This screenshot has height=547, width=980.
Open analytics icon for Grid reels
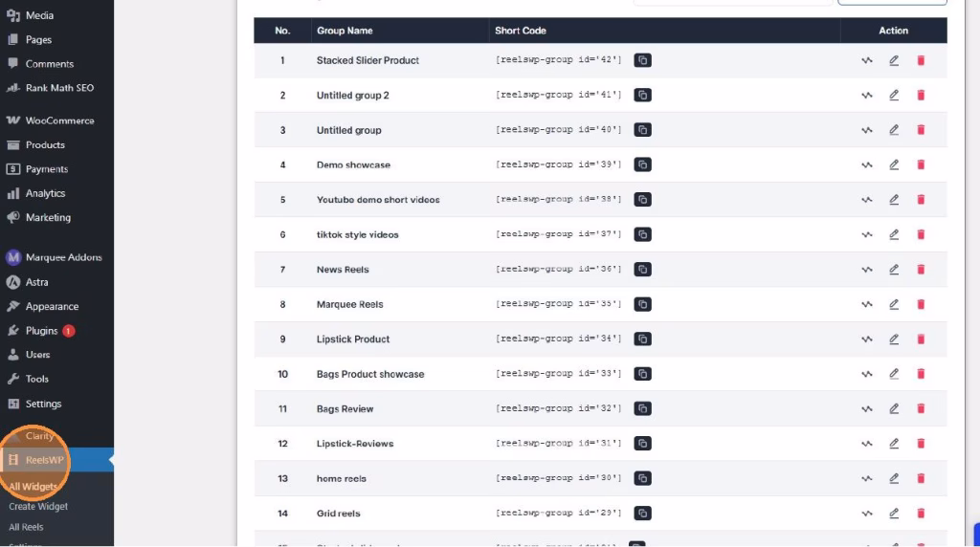[x=867, y=514]
